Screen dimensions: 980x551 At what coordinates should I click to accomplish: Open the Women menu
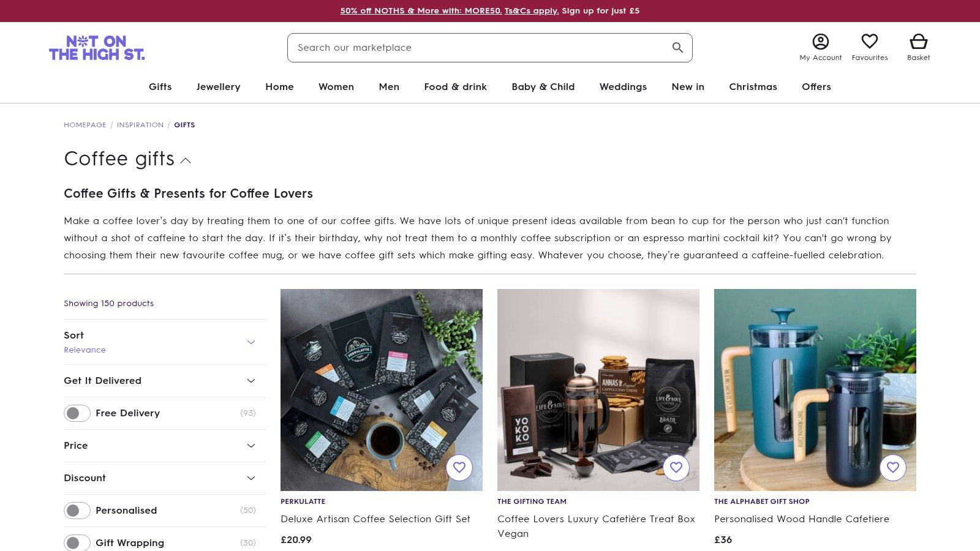[x=336, y=87]
